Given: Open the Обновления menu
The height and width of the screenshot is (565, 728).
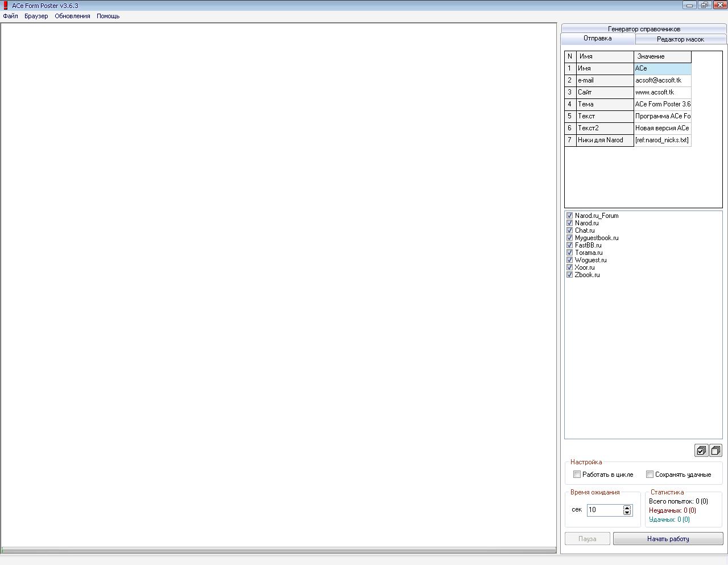Looking at the screenshot, I should (72, 16).
